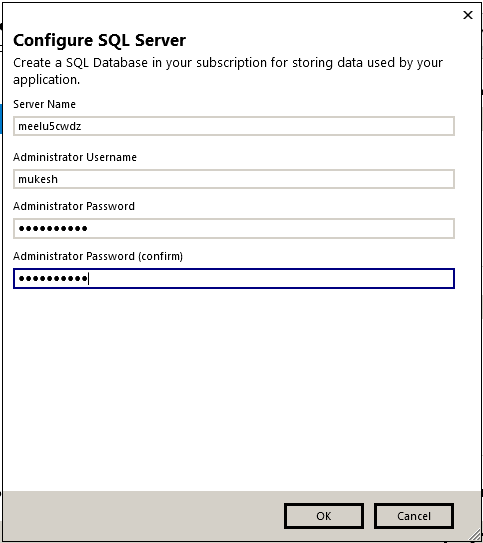Select the Administrator Password field

[x=234, y=228]
